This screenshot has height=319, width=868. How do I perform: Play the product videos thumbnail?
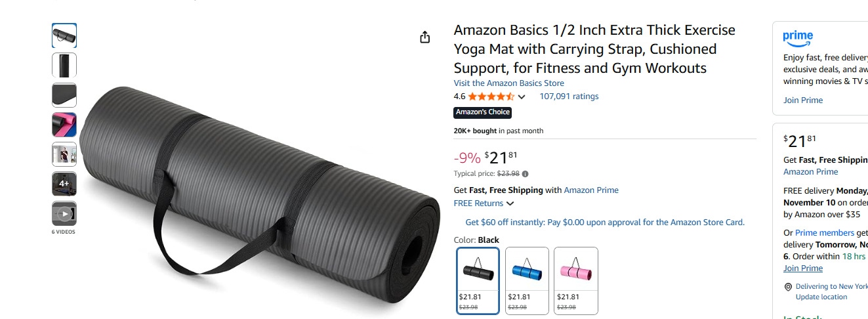tap(64, 213)
